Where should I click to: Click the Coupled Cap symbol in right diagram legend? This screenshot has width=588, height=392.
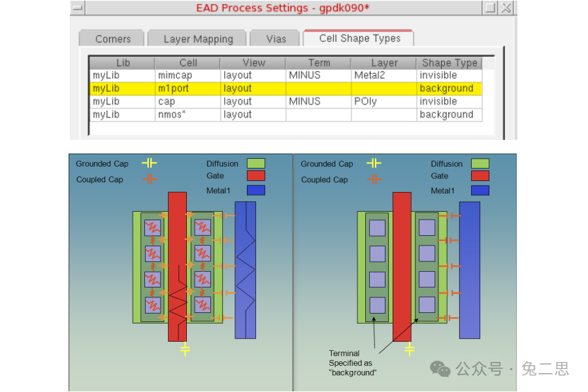374,179
